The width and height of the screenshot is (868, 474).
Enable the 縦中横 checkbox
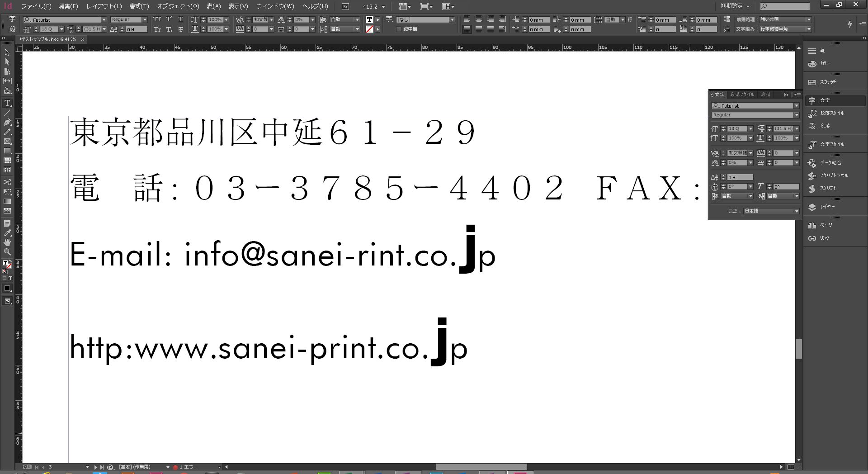coord(398,29)
